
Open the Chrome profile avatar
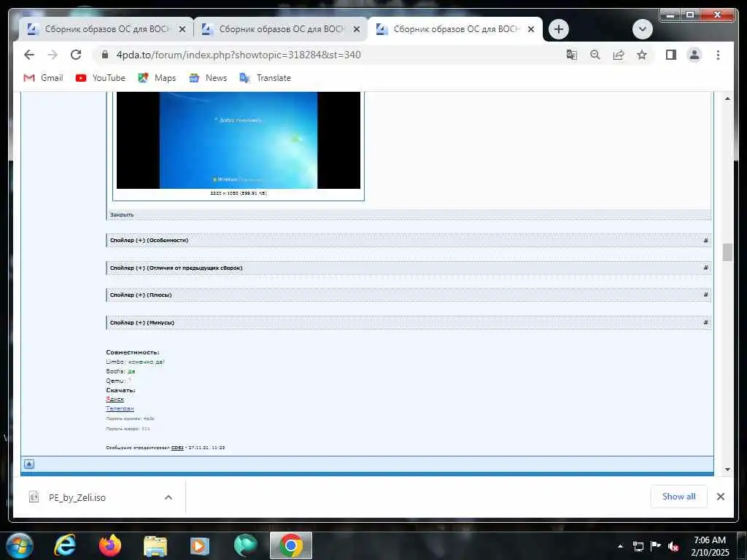pos(694,55)
